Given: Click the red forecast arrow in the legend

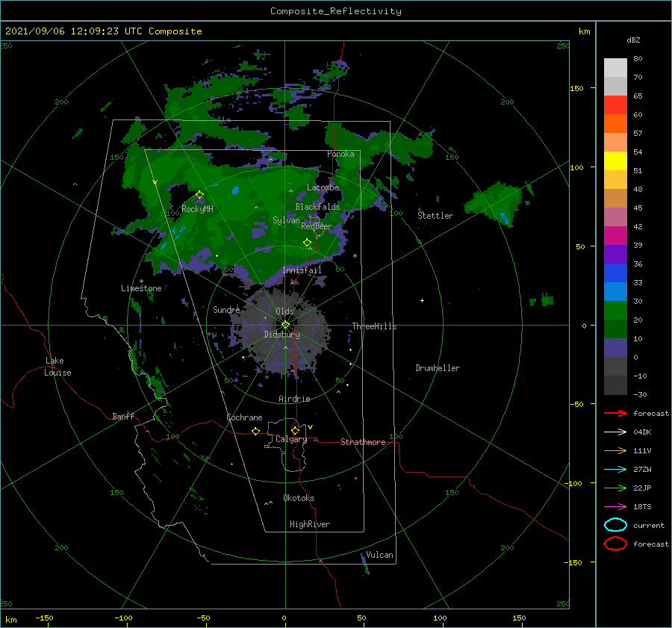Looking at the screenshot, I should coord(615,413).
